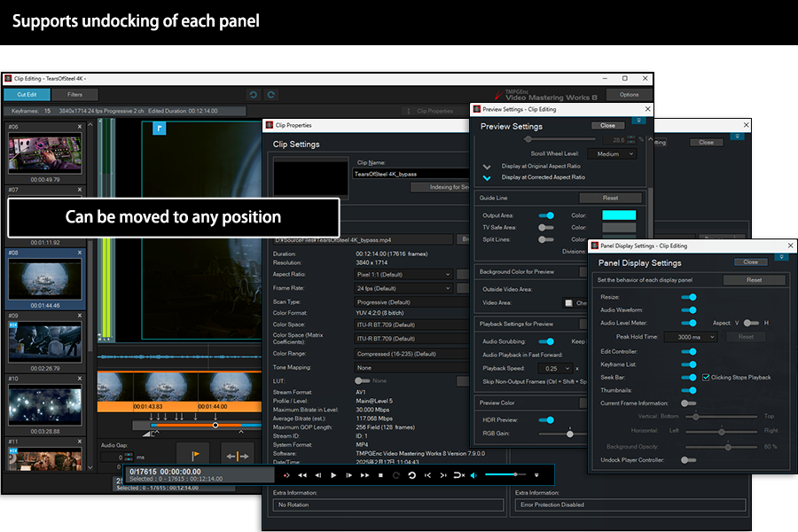Screen dimensions: 798x532
Task: Remove keyframe #10 with its X icon
Action: (80, 379)
